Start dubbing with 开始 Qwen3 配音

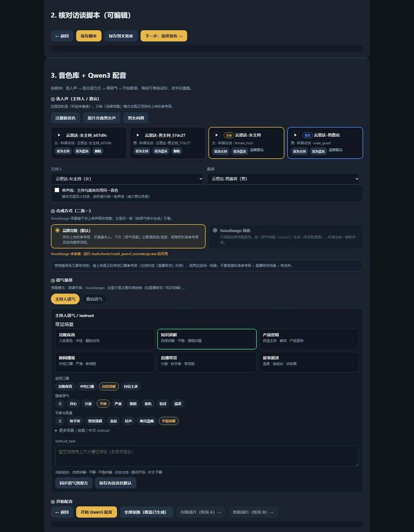point(96,512)
